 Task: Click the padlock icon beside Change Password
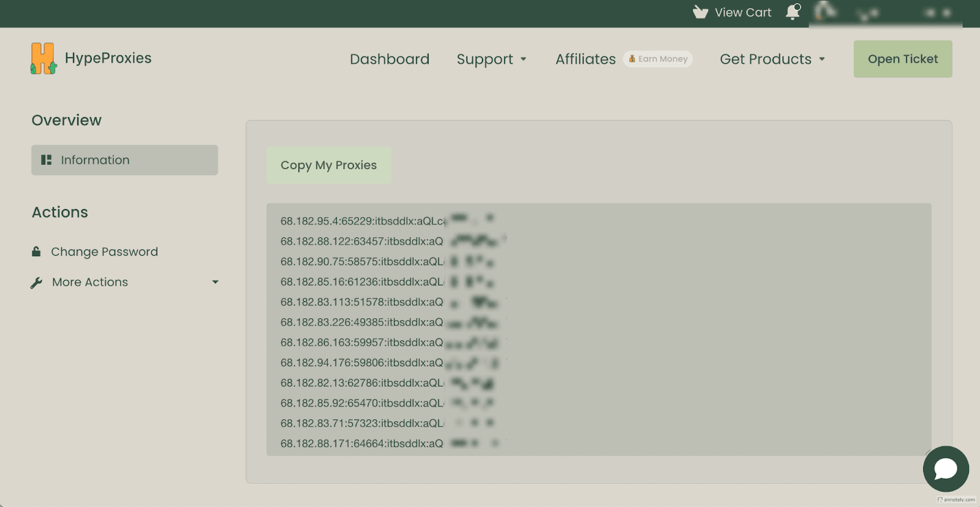coord(36,251)
